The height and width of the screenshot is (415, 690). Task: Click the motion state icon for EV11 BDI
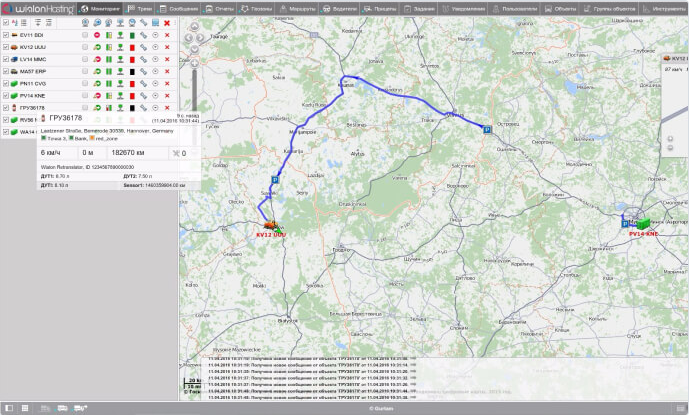pos(97,35)
